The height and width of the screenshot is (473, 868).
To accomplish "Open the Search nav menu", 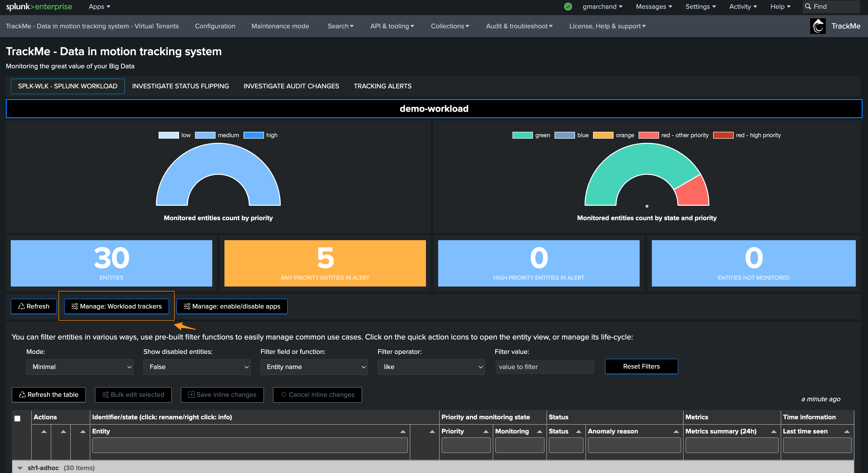I will coord(341,26).
